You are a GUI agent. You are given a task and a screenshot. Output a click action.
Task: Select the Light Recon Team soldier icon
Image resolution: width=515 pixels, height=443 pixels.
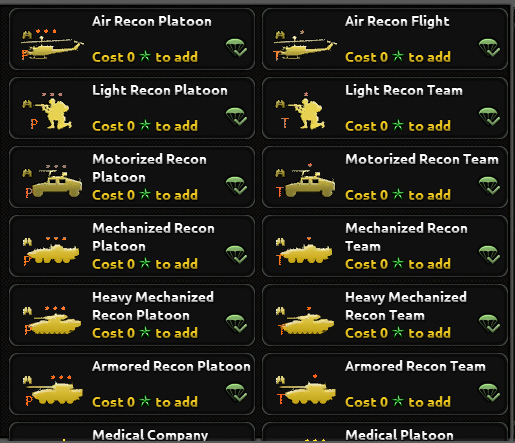coord(307,113)
